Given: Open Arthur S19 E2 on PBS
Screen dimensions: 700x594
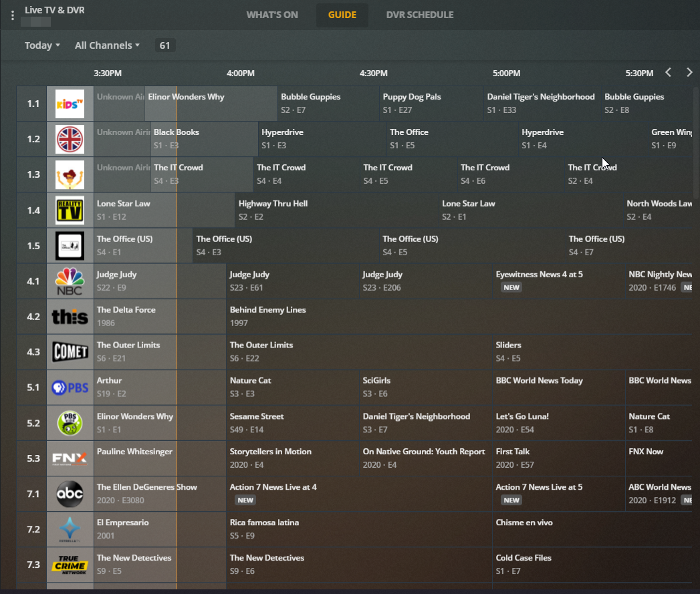Looking at the screenshot, I should tap(160, 387).
